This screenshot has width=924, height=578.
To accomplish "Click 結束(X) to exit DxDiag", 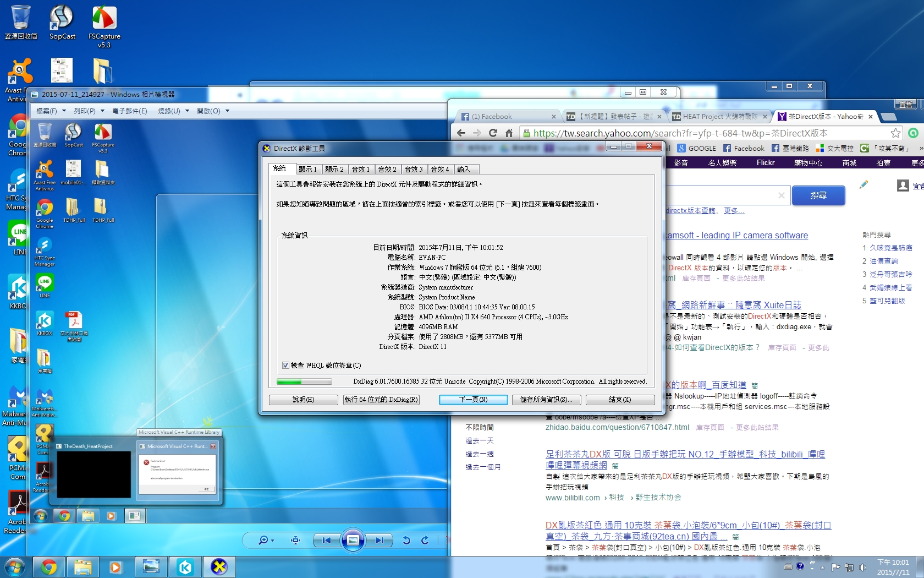I will pyautogui.click(x=620, y=400).
